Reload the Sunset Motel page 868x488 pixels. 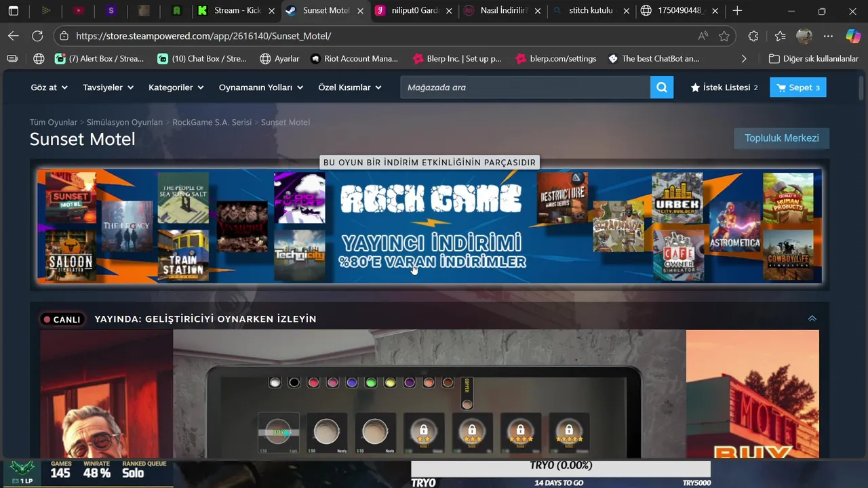pos(37,36)
